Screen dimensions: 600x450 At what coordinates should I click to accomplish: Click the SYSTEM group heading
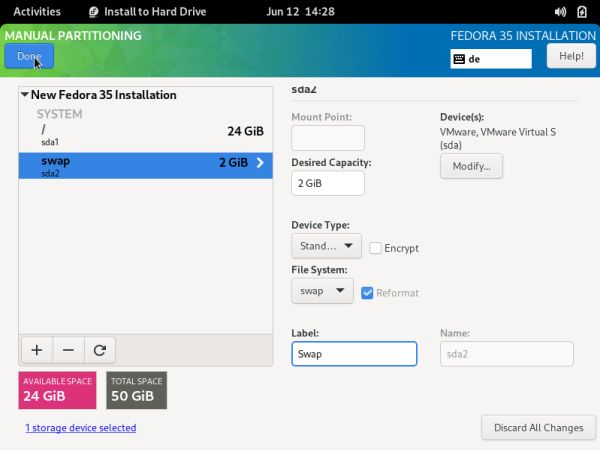[59, 114]
